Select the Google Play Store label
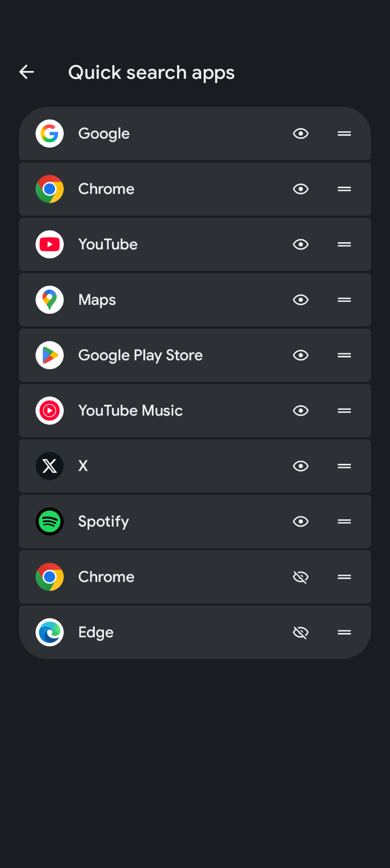 click(140, 355)
